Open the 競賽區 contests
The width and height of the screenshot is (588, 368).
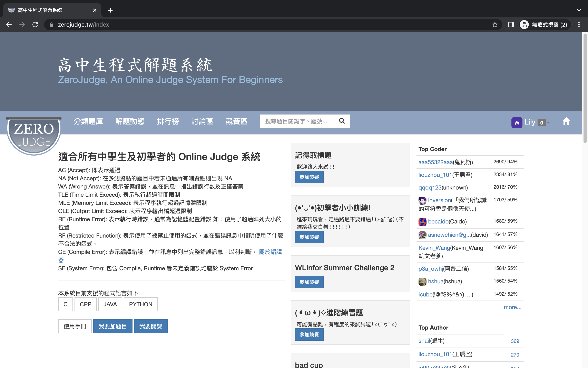click(236, 121)
